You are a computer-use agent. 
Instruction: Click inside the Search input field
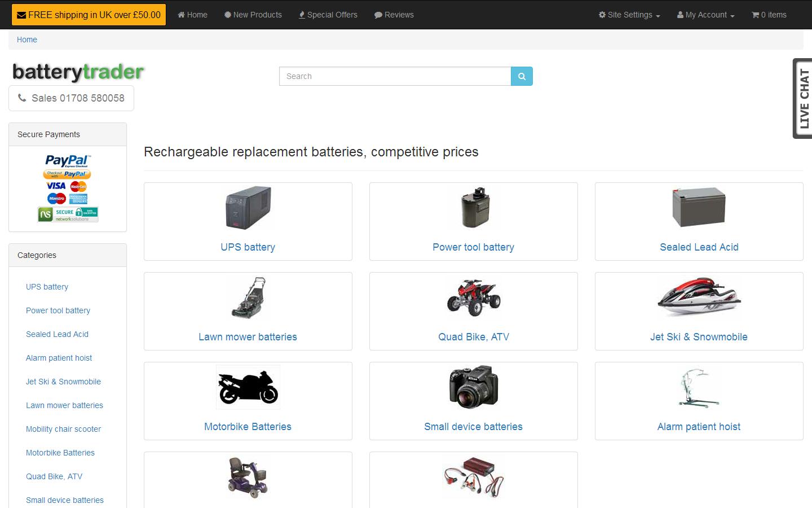[395, 76]
